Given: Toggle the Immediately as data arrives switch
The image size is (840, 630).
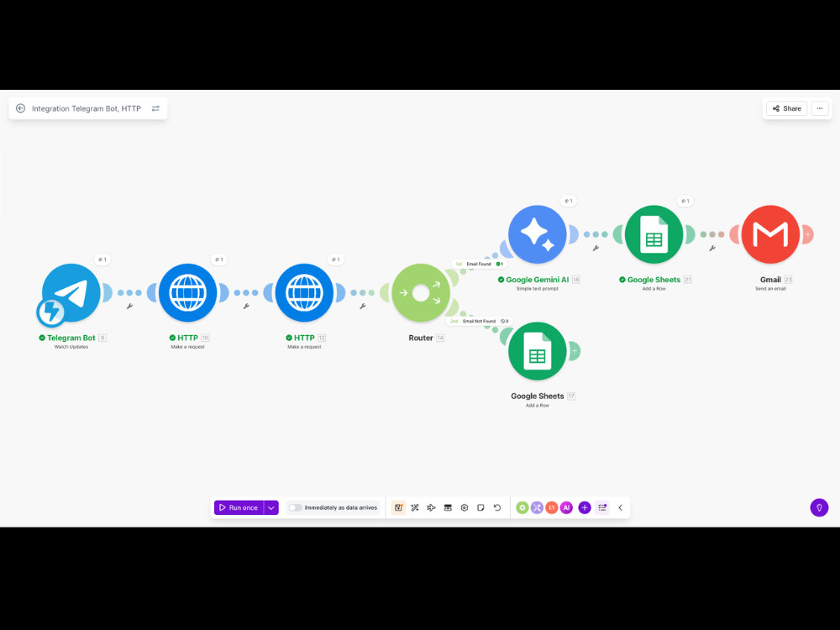Looking at the screenshot, I should click(x=295, y=507).
